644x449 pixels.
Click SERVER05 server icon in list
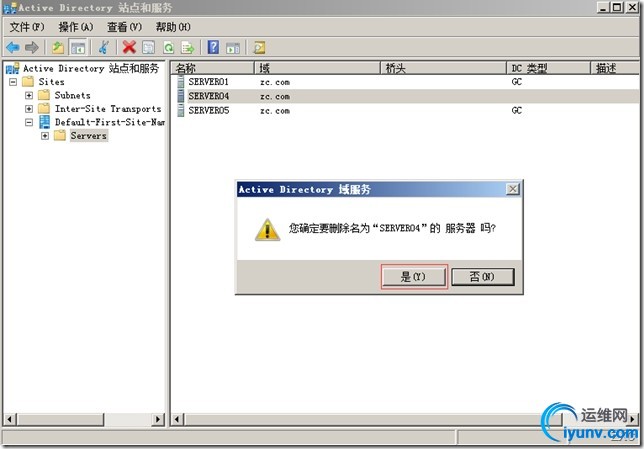coord(180,111)
